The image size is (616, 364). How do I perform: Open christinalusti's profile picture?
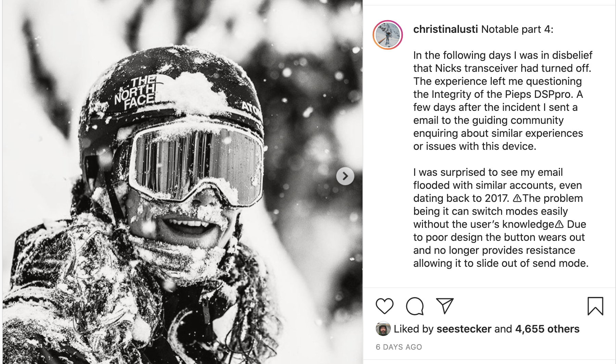coord(388,35)
